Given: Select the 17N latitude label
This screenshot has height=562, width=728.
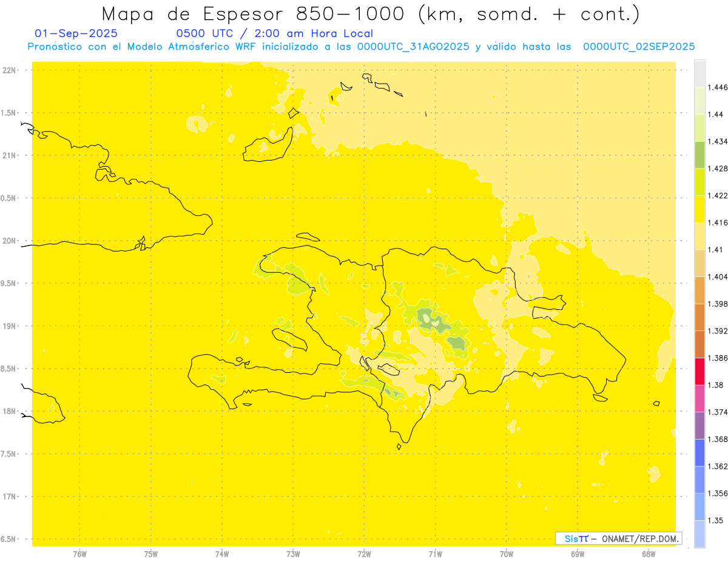Looking at the screenshot, I should pos(9,497).
